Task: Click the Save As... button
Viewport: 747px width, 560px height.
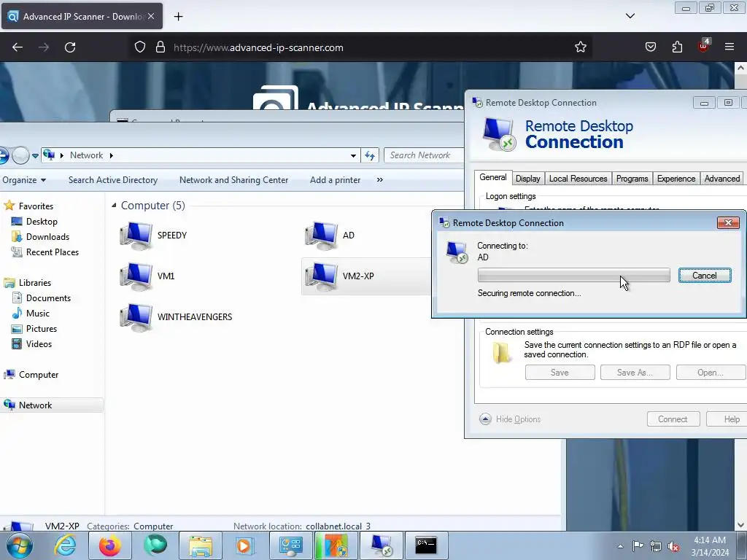Action: [x=635, y=373]
